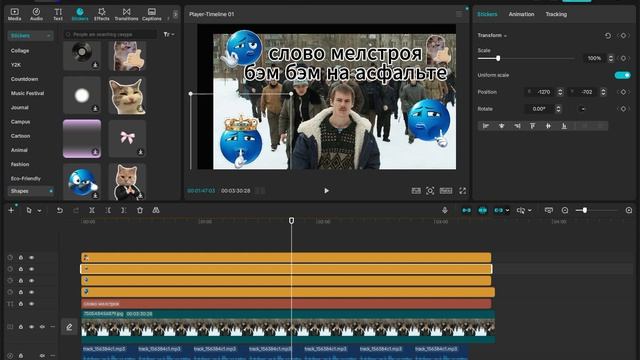Open the Audio tab
This screenshot has height=360, width=640.
point(36,14)
